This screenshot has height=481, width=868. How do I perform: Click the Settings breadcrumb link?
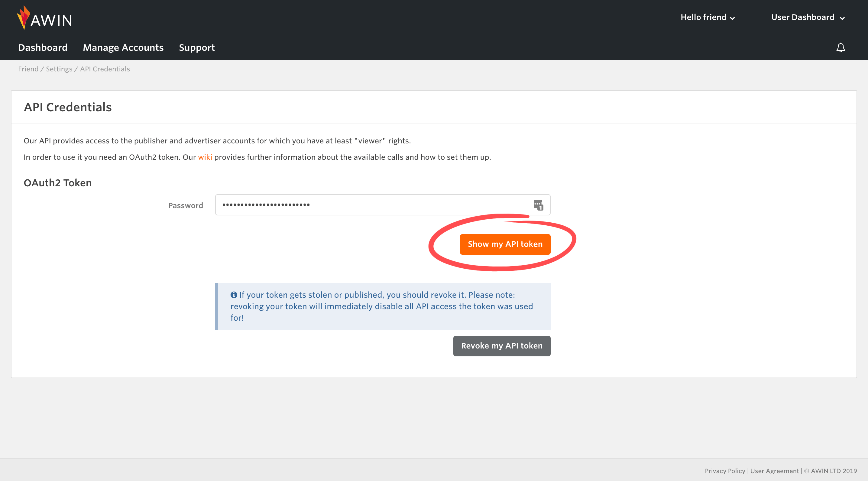[59, 69]
